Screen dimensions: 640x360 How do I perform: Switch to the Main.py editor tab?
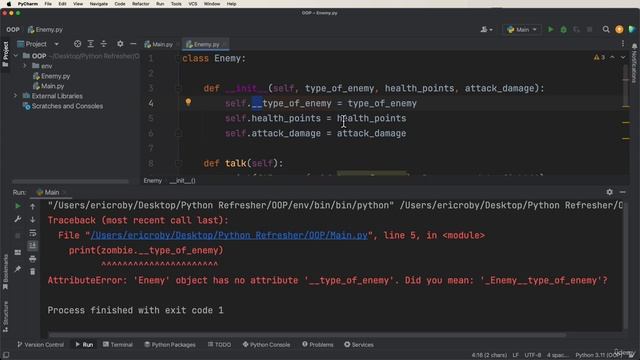coord(159,44)
